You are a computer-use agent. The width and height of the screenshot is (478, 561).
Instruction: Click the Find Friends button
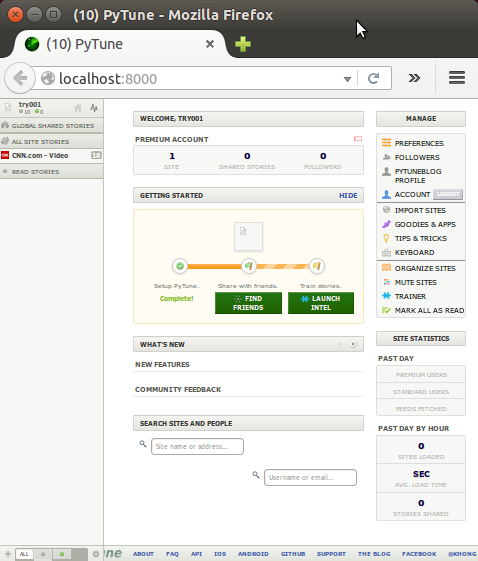click(248, 303)
